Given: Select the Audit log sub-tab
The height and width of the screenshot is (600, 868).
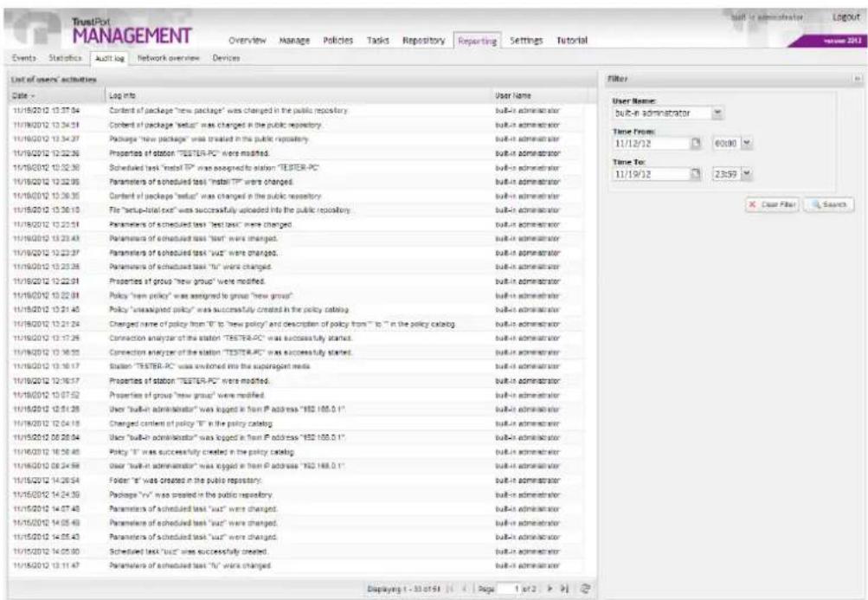Looking at the screenshot, I should coord(110,58).
